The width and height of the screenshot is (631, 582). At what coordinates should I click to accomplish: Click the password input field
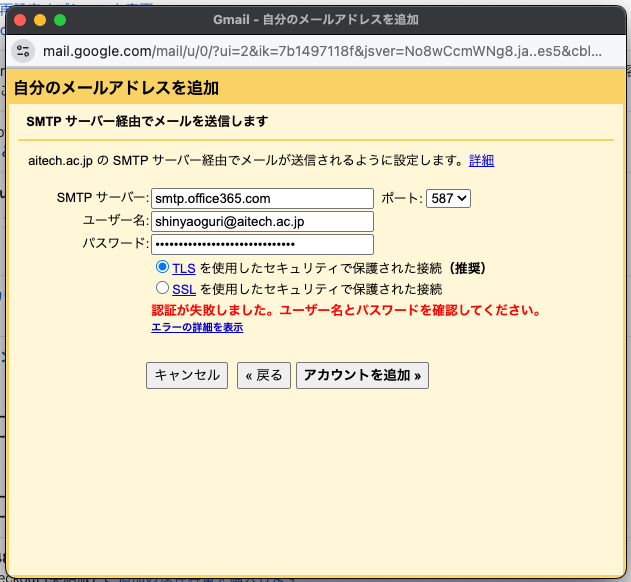(262, 244)
